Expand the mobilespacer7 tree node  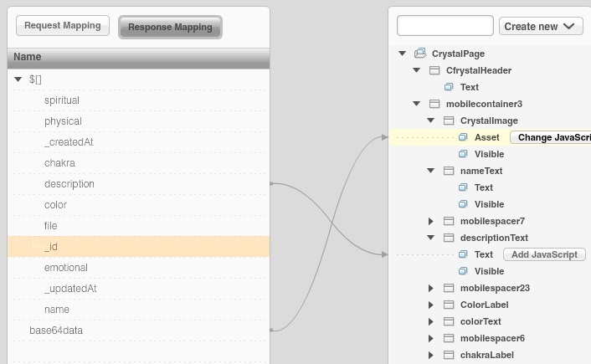tap(431, 221)
